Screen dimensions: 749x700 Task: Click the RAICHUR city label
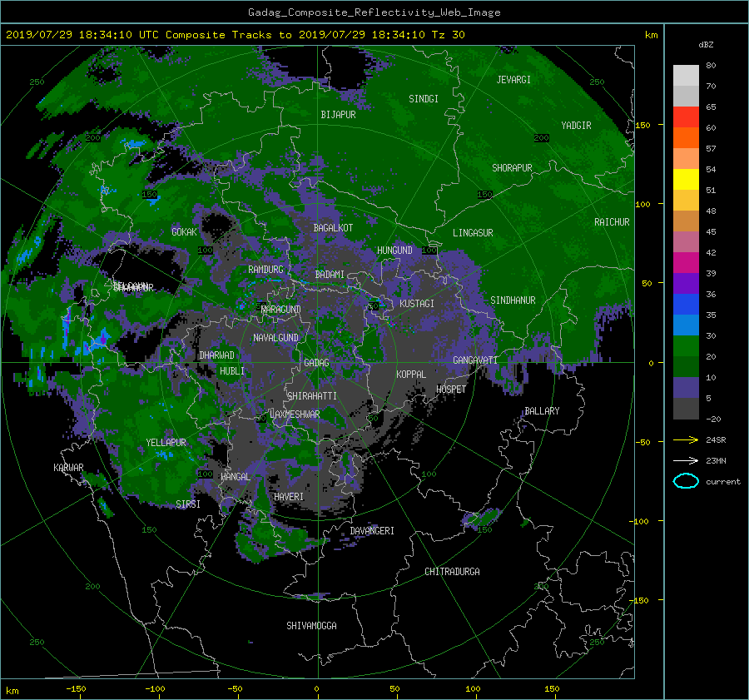pyautogui.click(x=612, y=222)
